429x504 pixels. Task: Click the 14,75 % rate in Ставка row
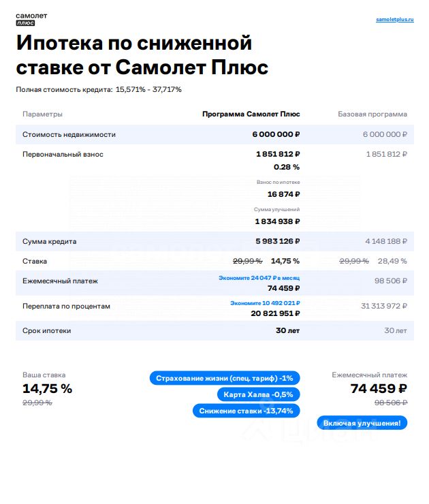285,261
